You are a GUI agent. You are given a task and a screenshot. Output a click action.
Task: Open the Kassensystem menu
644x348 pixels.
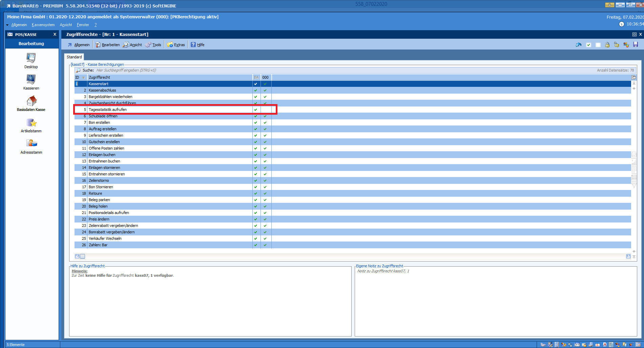(x=43, y=25)
